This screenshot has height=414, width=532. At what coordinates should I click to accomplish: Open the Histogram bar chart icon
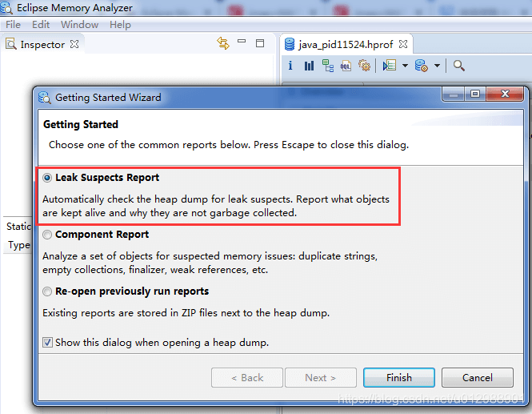pos(309,65)
